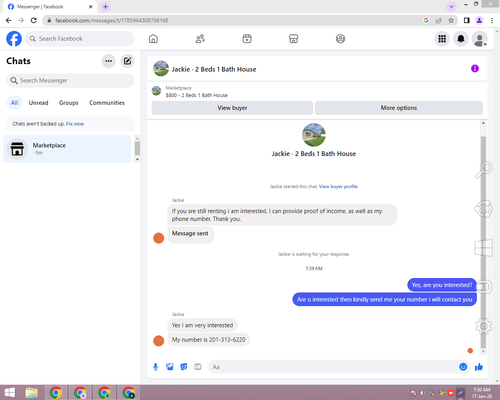Open the emoji picker in message box
Image resolution: width=500 pixels, height=400 pixels.
[x=463, y=367]
